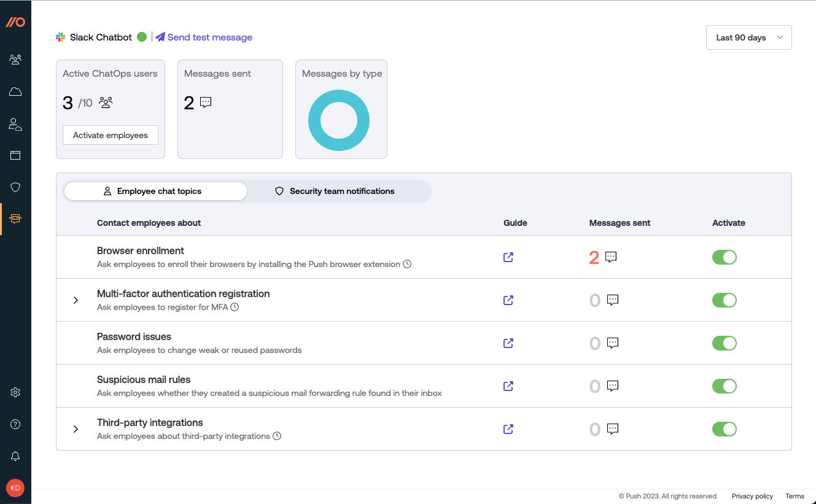816x504 pixels.
Task: Open settings gear in sidebar
Action: point(15,392)
